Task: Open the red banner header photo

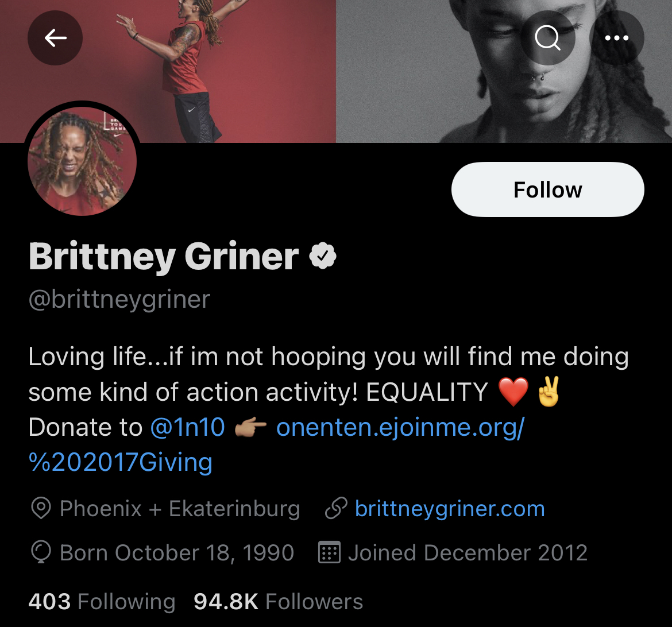Action: pos(168,71)
